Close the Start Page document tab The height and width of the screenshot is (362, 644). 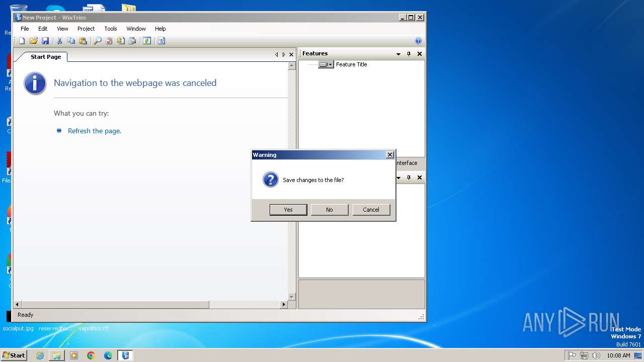coord(291,55)
